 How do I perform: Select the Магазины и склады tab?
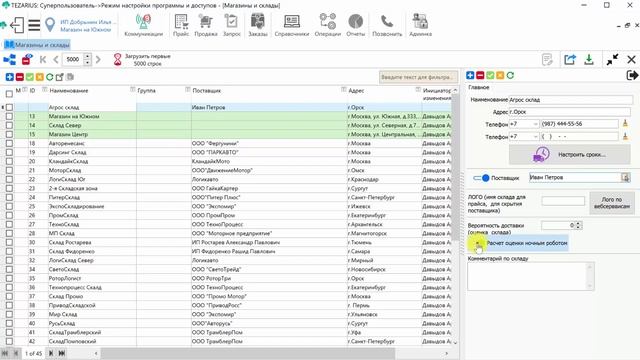(38, 44)
